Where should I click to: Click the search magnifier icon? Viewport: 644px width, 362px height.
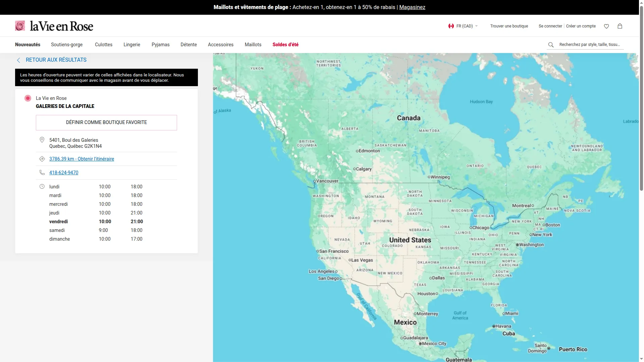(551, 45)
